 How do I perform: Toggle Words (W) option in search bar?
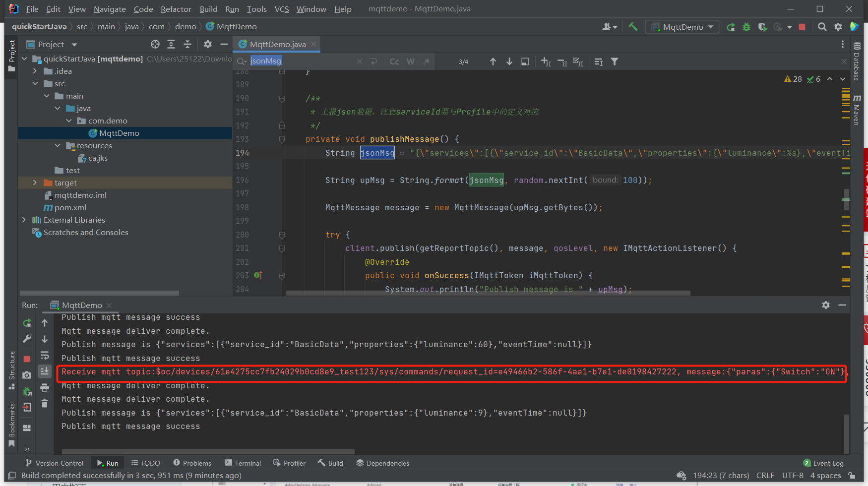tap(411, 61)
